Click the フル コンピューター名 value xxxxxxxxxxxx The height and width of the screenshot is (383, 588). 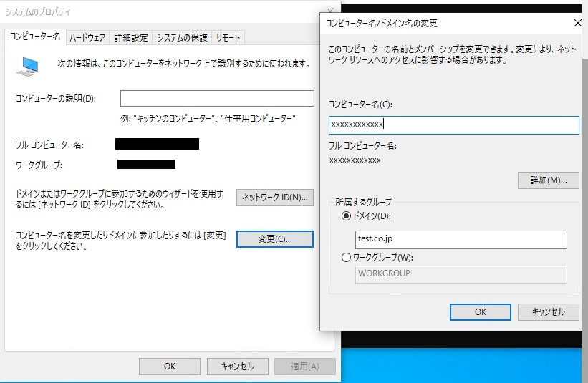pos(355,160)
